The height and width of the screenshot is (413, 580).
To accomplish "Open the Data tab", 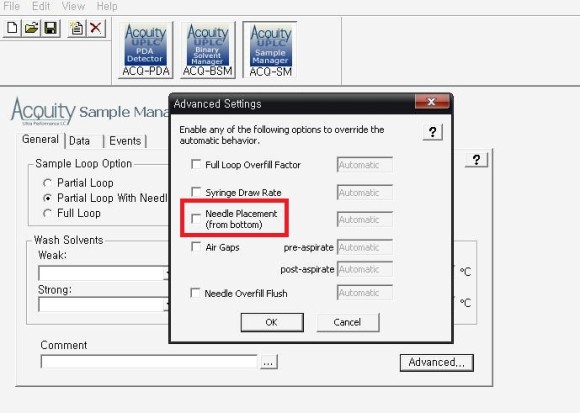I will [80, 141].
